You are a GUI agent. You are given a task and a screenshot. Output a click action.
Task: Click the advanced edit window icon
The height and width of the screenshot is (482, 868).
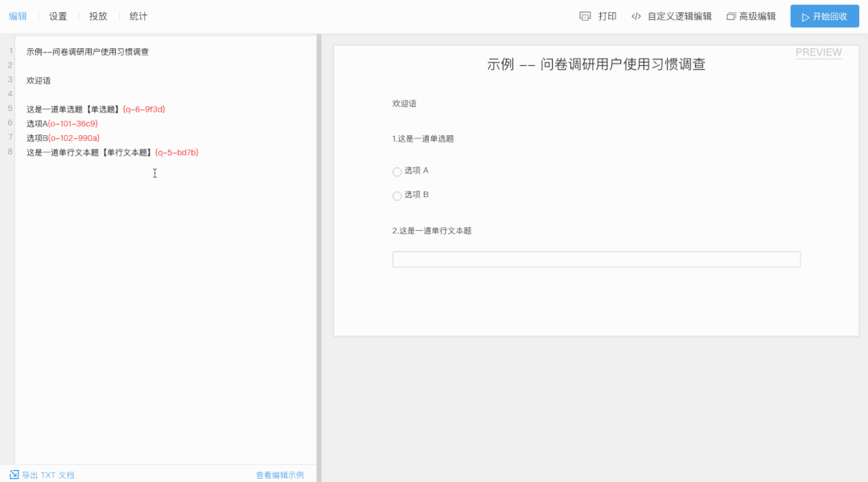pyautogui.click(x=730, y=17)
